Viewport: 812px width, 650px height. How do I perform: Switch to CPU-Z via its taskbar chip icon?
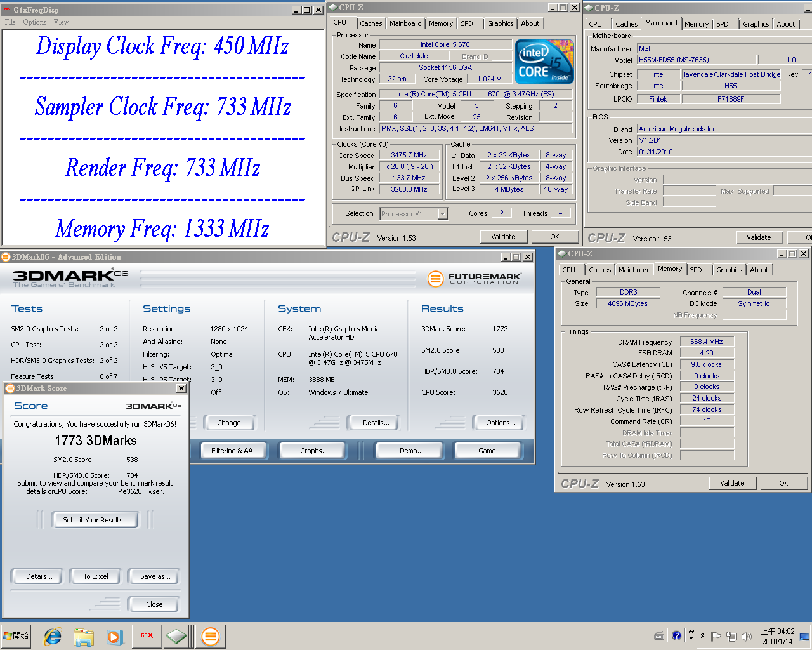click(x=176, y=635)
